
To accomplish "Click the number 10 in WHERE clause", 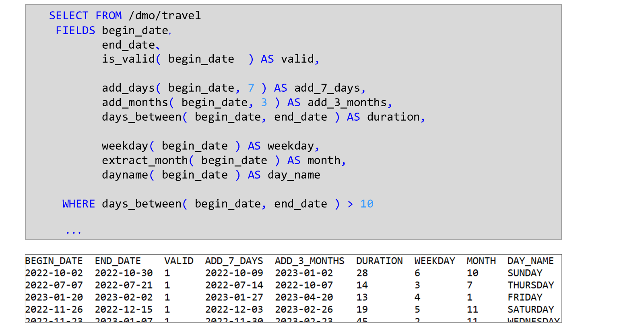I will pos(367,204).
